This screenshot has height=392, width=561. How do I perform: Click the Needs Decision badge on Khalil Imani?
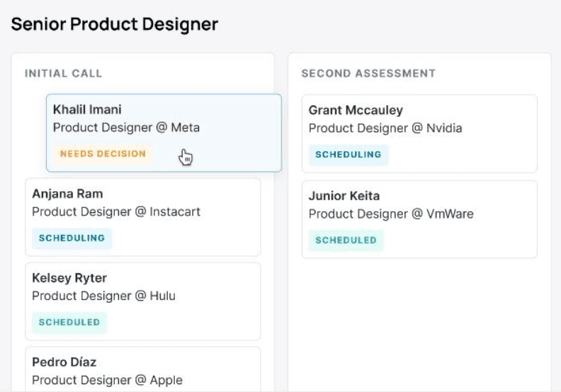click(x=103, y=154)
